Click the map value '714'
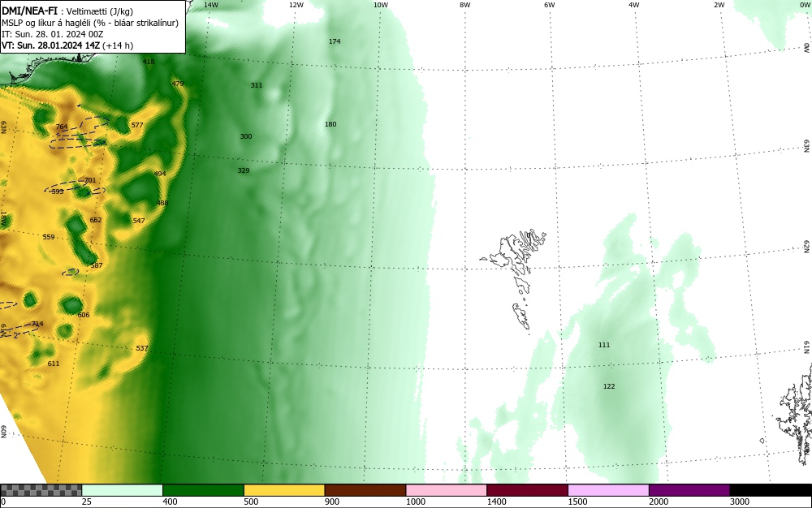Viewport: 812px width, 508px height. click(x=37, y=325)
